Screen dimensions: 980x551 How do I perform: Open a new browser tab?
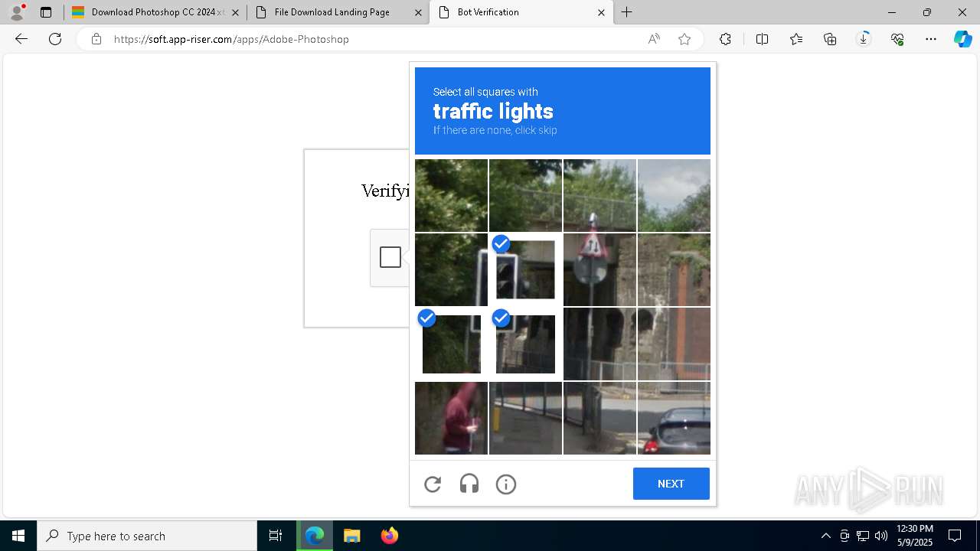click(627, 12)
